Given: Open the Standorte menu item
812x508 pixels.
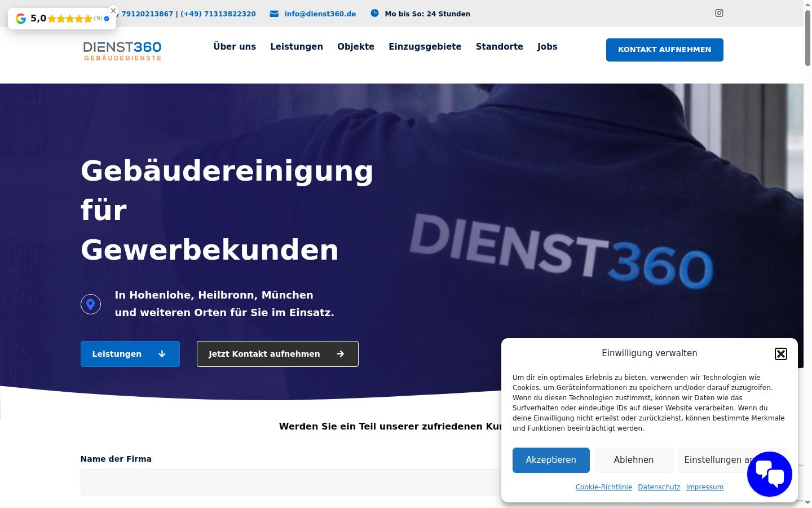Looking at the screenshot, I should (500, 47).
